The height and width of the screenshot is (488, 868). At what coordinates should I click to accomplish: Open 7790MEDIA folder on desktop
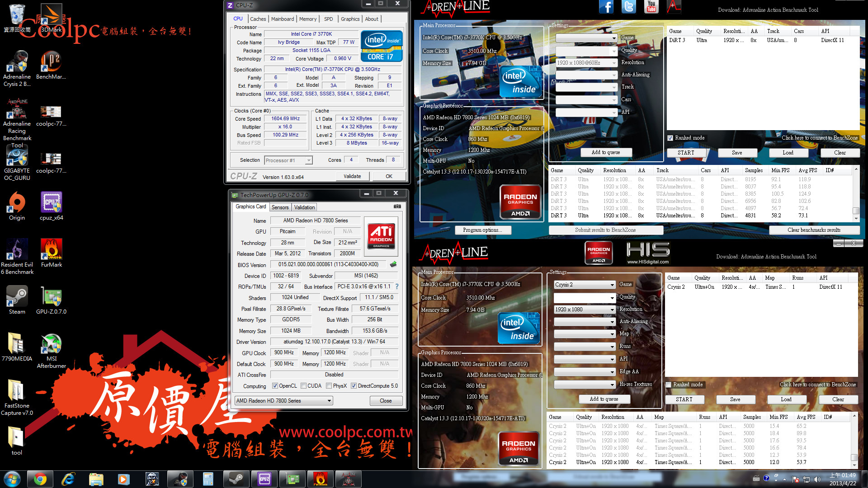pyautogui.click(x=17, y=347)
